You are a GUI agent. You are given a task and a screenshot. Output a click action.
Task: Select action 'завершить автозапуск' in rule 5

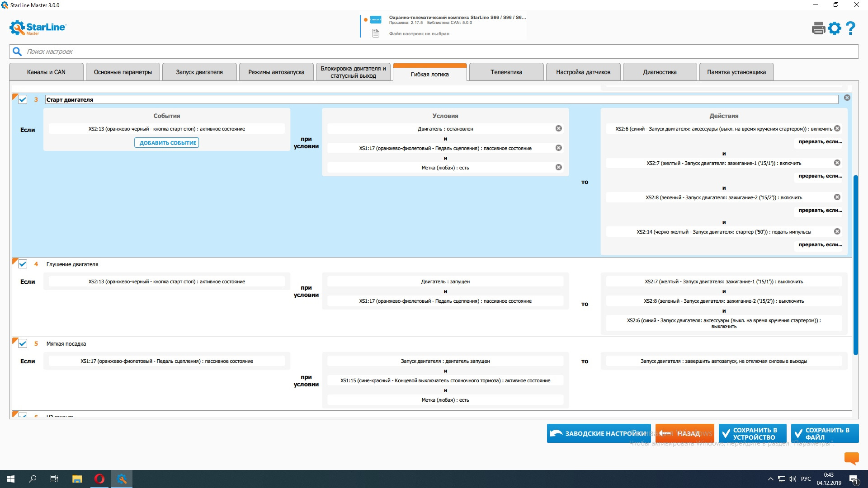coord(724,361)
